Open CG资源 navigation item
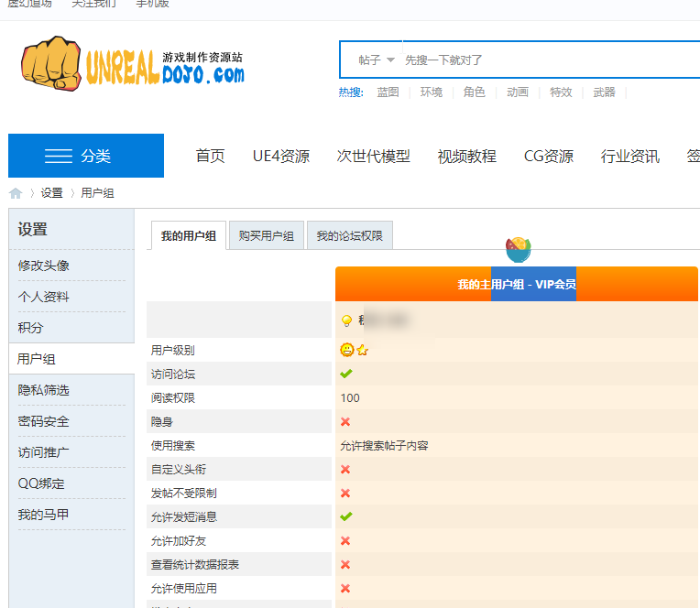 (549, 157)
